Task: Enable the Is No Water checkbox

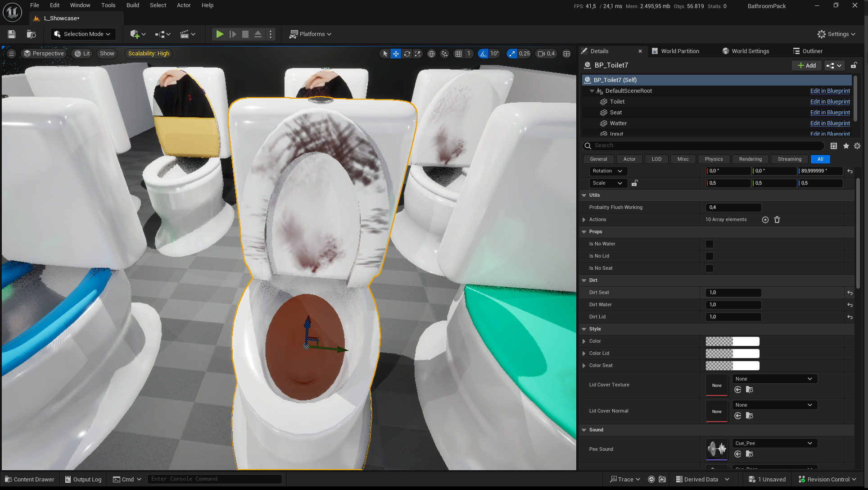Action: [x=710, y=244]
